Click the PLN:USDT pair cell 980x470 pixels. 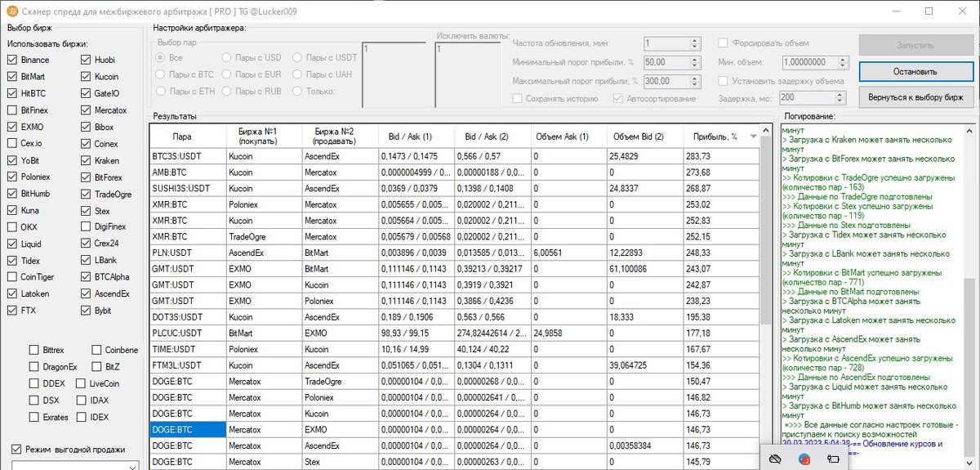click(x=188, y=253)
